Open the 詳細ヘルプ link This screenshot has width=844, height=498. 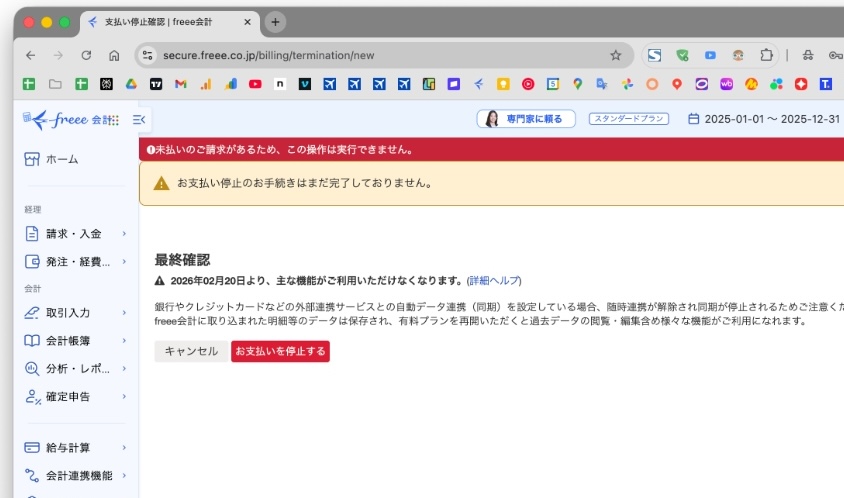click(x=494, y=281)
